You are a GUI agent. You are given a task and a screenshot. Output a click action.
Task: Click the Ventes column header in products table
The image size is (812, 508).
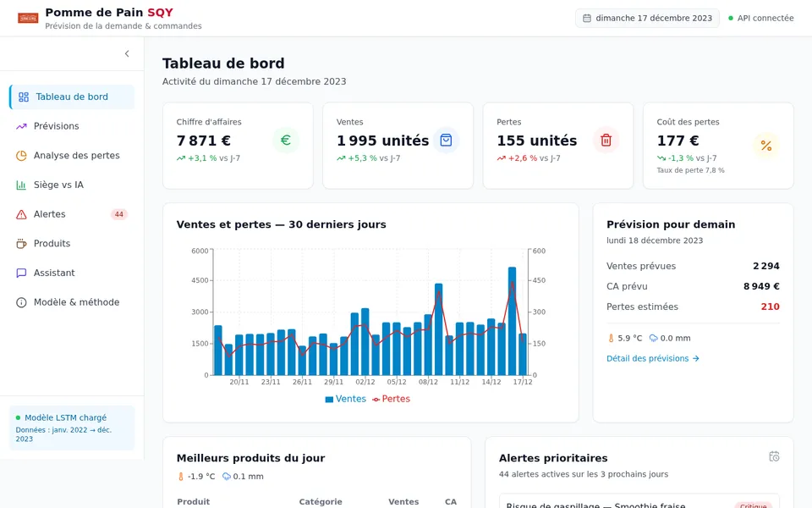click(403, 502)
